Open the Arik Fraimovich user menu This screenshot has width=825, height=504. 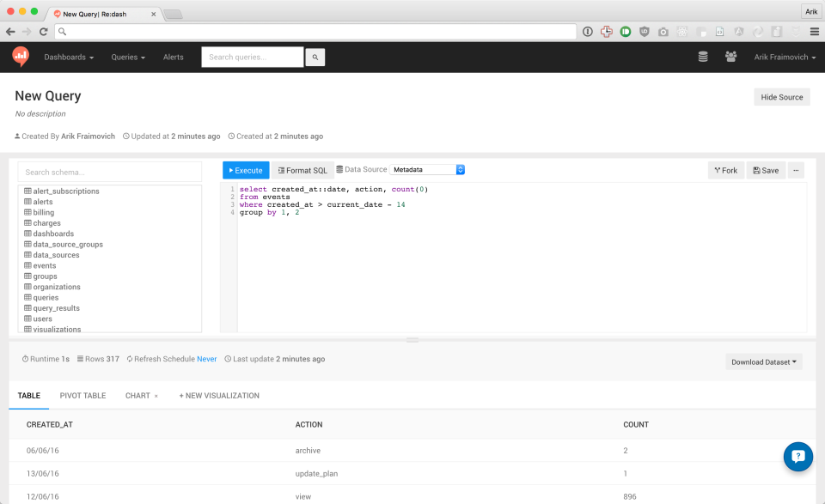coord(783,56)
